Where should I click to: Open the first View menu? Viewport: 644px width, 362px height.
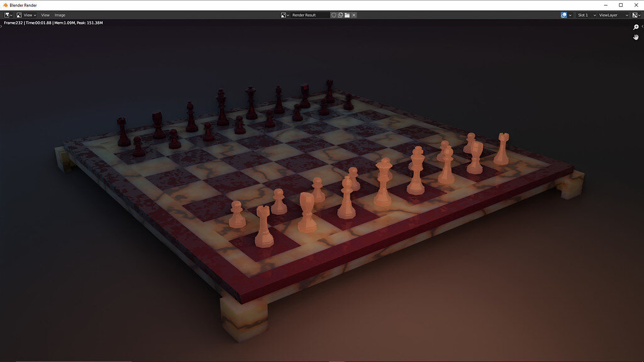tap(28, 14)
